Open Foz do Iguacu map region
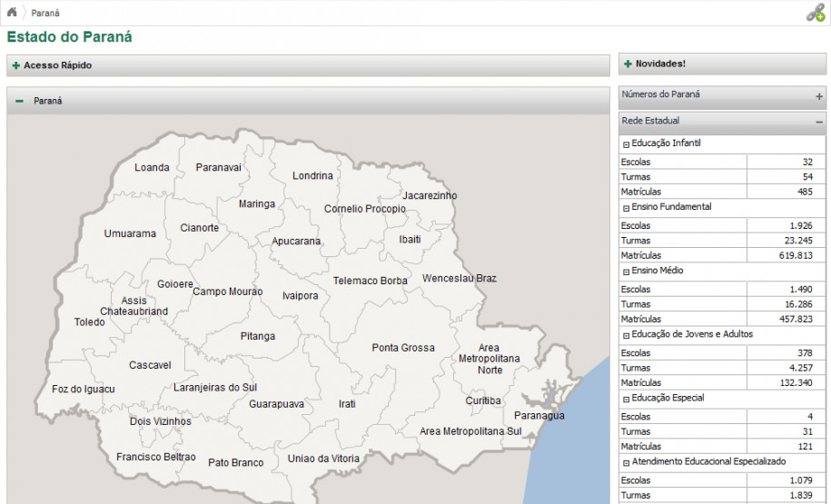This screenshot has width=831, height=504. tap(84, 390)
